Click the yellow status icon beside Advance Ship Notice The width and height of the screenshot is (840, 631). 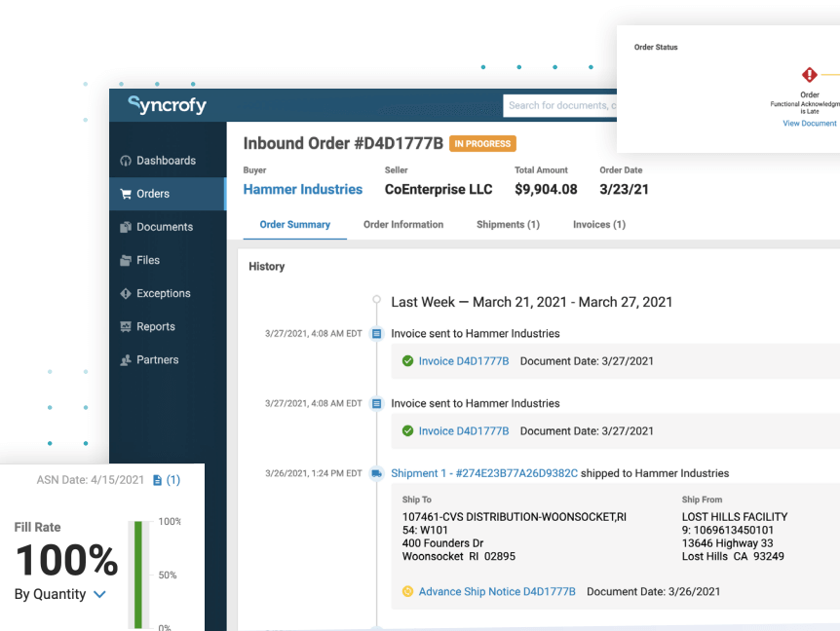(x=407, y=590)
